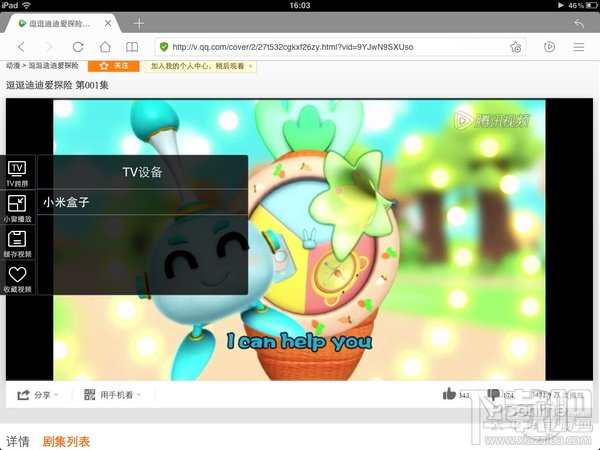The width and height of the screenshot is (600, 450).
Task: Tap the undo arrow in tab bar
Action: tap(579, 24)
